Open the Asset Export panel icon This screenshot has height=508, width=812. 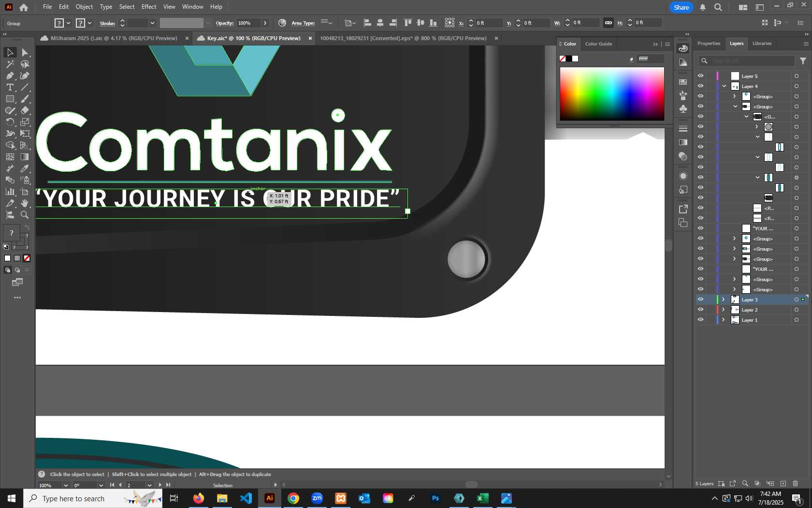coord(683,209)
